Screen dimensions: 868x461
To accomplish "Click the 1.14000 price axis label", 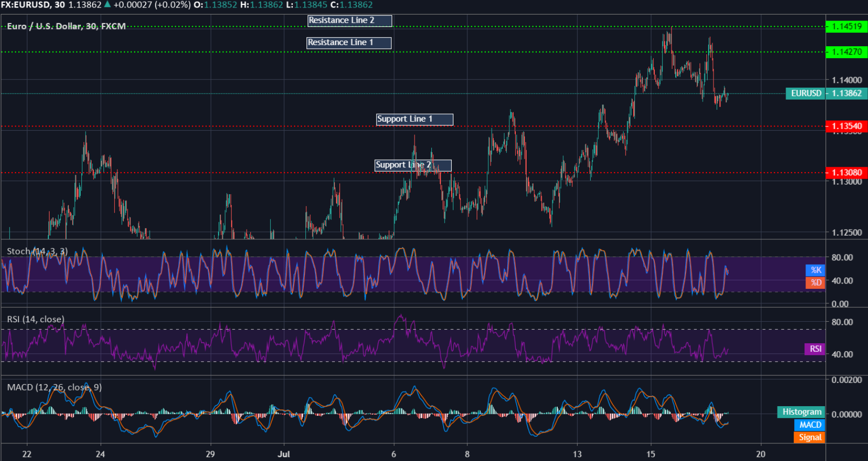I will click(846, 80).
